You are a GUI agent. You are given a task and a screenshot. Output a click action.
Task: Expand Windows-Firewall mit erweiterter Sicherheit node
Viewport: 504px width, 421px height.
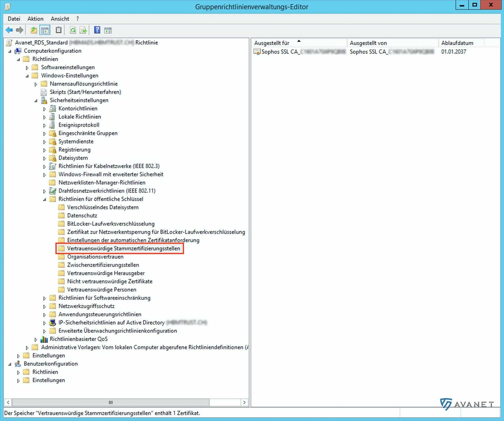pyautogui.click(x=44, y=175)
